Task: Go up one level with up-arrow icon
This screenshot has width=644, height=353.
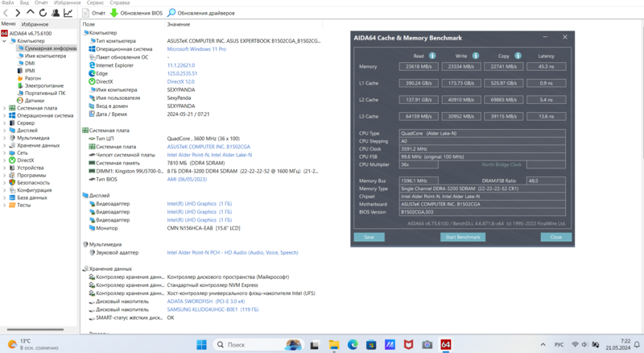Action: (x=31, y=13)
